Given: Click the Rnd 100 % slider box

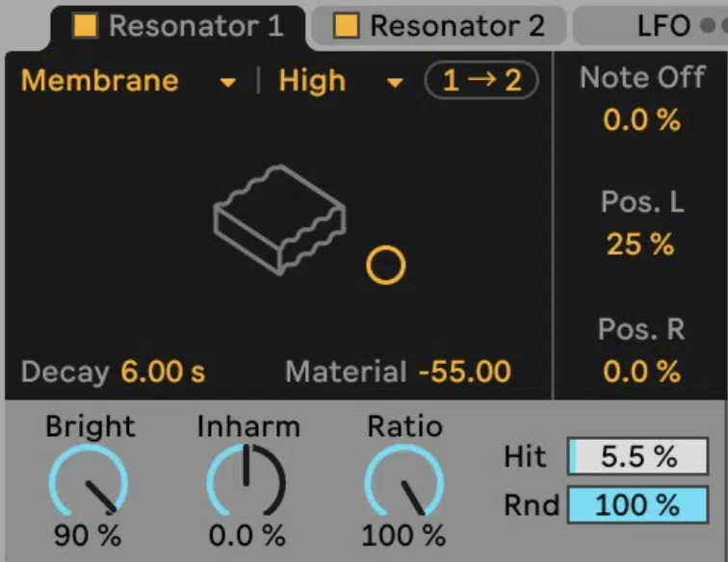Looking at the screenshot, I should [x=637, y=505].
